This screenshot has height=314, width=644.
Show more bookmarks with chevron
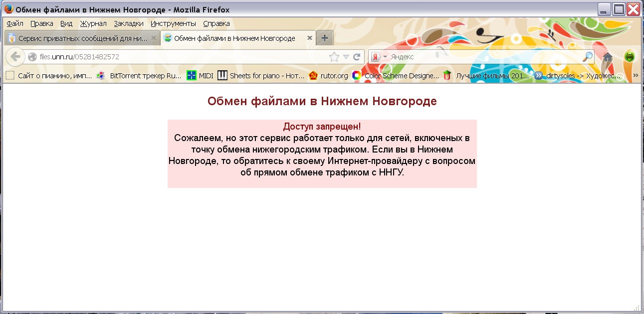(x=636, y=75)
